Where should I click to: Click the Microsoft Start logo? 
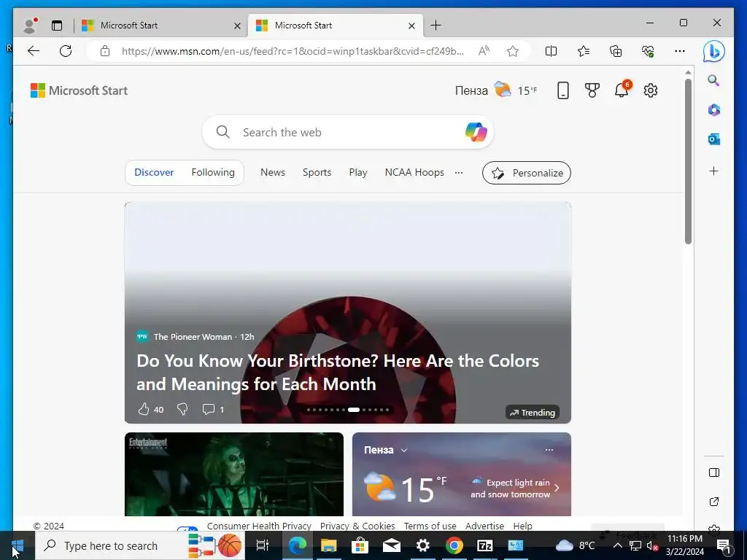coord(79,90)
